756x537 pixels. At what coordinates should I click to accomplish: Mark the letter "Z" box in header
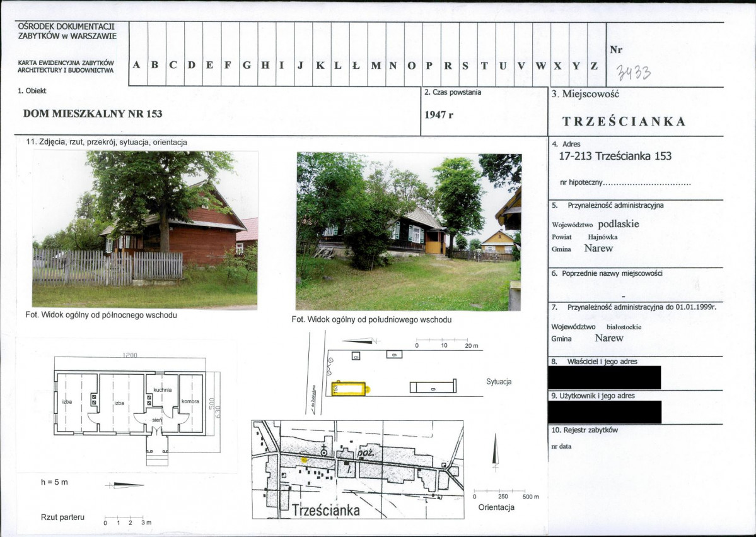point(594,65)
